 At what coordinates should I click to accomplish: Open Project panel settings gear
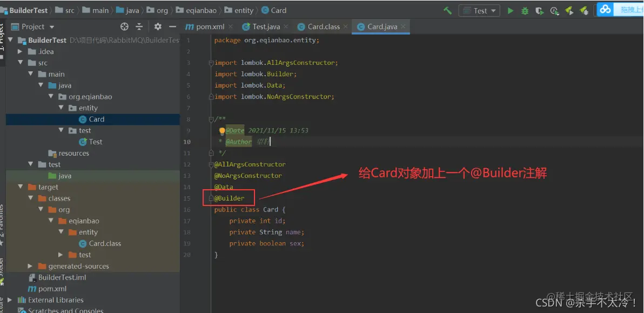click(158, 26)
